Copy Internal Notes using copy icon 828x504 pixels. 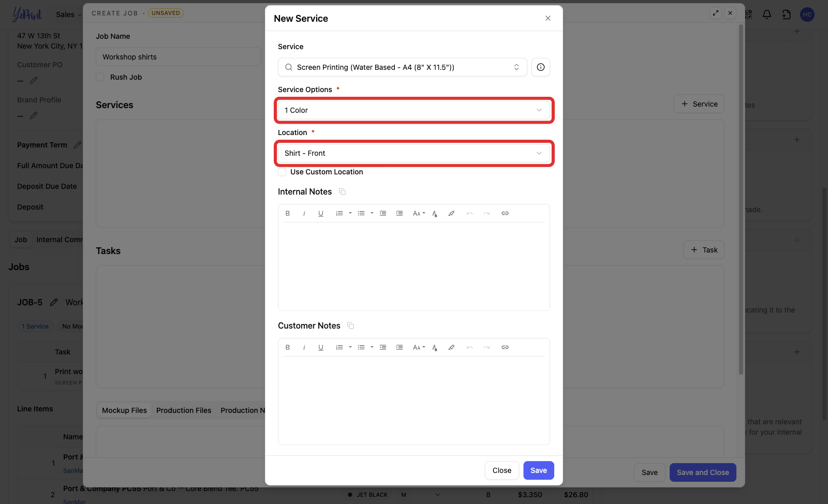coord(342,191)
